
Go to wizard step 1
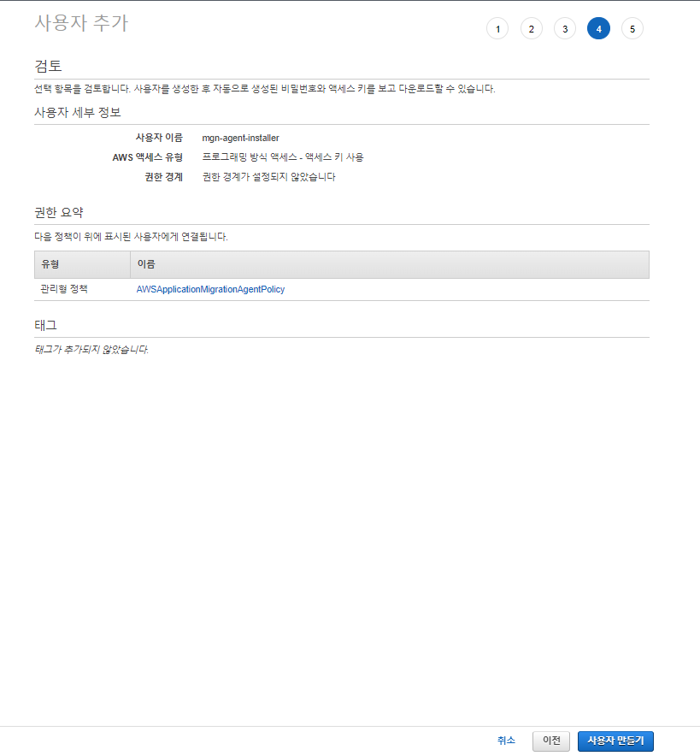(x=497, y=29)
